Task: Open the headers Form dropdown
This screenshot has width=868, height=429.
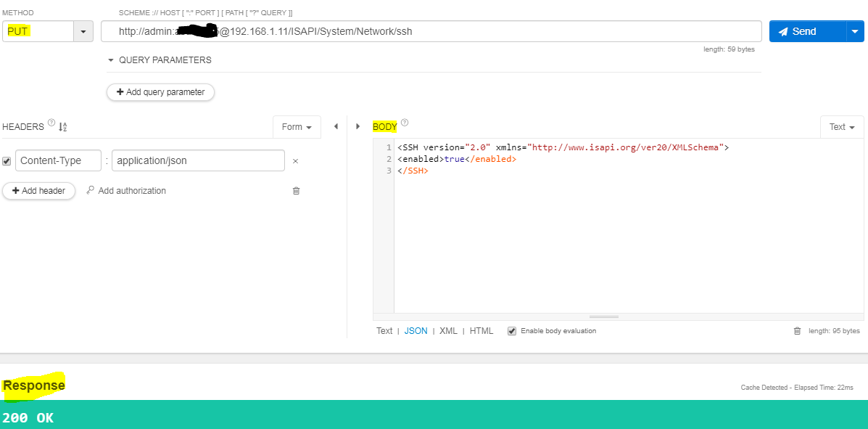Action: [x=297, y=127]
